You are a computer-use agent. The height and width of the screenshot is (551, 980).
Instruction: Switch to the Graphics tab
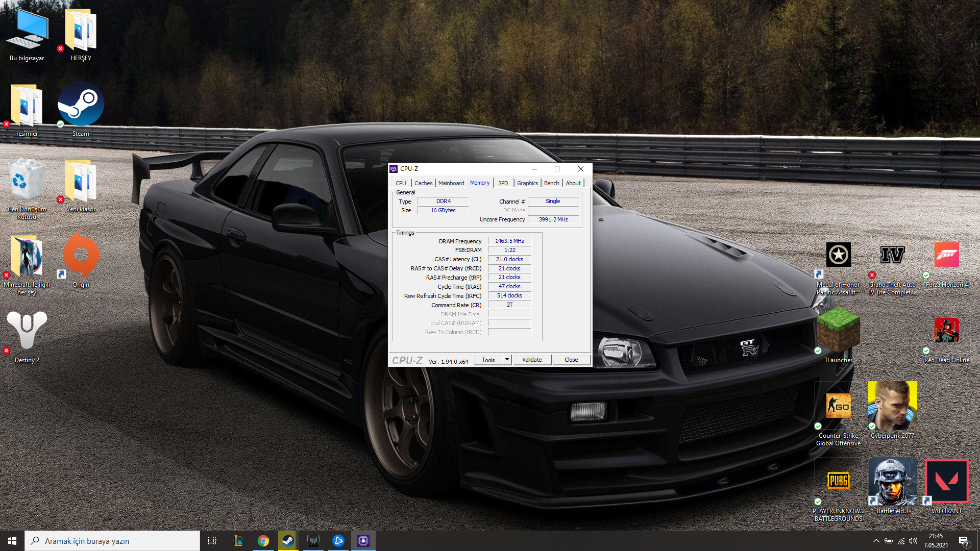[x=527, y=183]
